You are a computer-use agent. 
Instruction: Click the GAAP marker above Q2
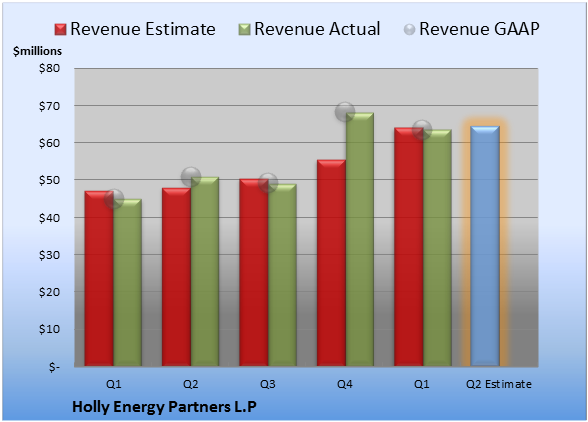pyautogui.click(x=191, y=177)
